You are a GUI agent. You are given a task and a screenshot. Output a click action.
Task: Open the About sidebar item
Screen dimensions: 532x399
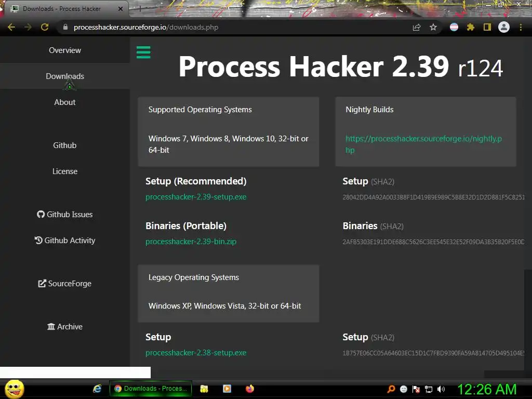[x=65, y=102]
